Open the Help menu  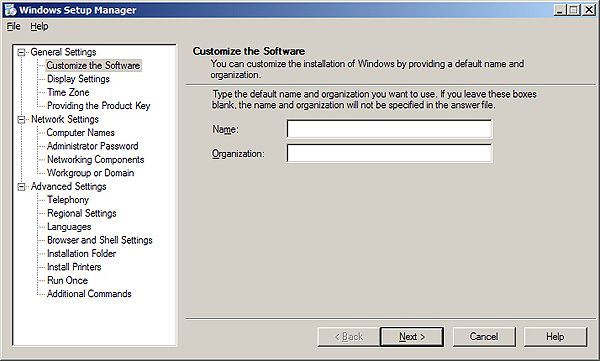(x=39, y=26)
